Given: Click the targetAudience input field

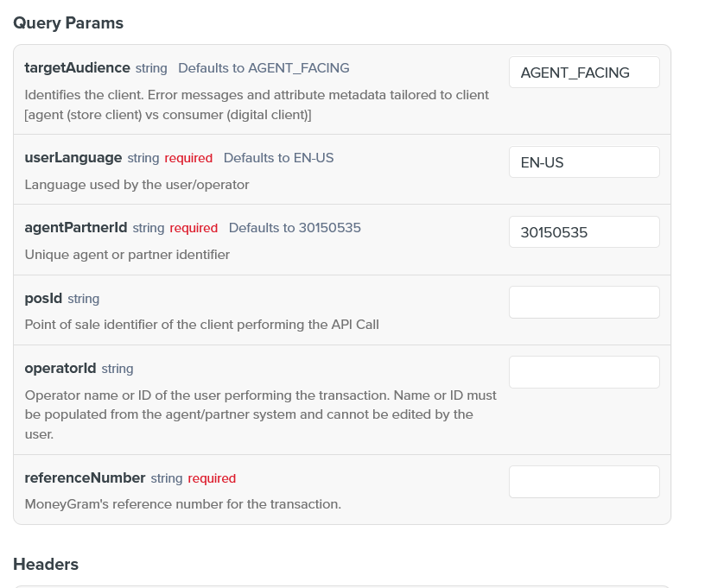Looking at the screenshot, I should [x=584, y=73].
